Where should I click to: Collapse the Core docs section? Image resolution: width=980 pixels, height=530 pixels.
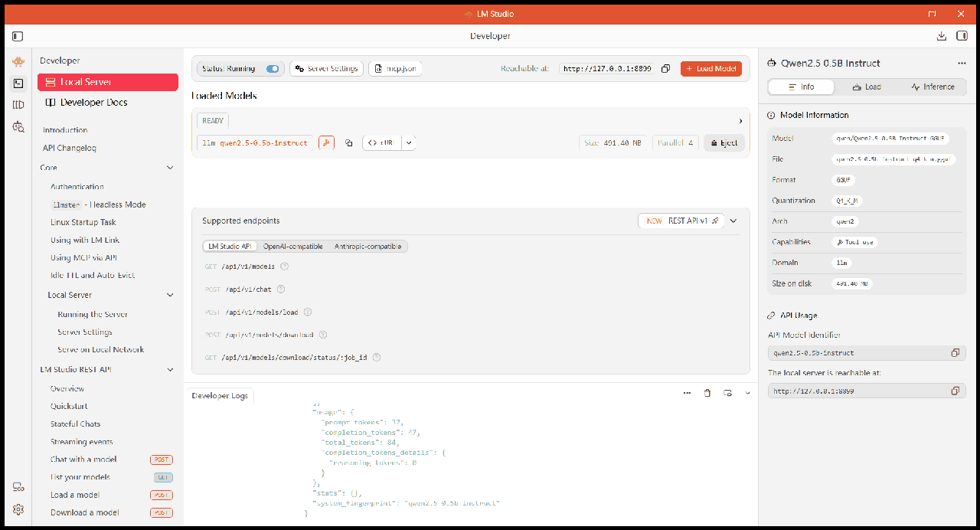170,168
